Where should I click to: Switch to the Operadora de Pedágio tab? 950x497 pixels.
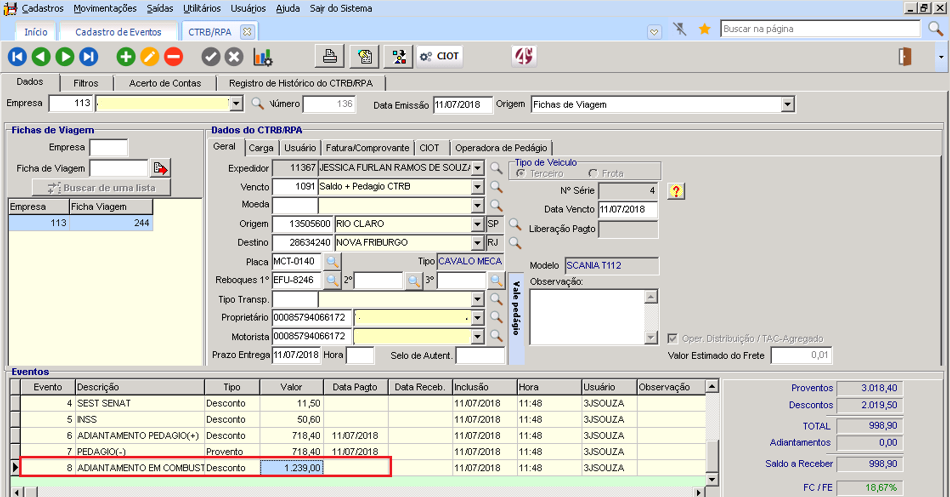(500, 148)
